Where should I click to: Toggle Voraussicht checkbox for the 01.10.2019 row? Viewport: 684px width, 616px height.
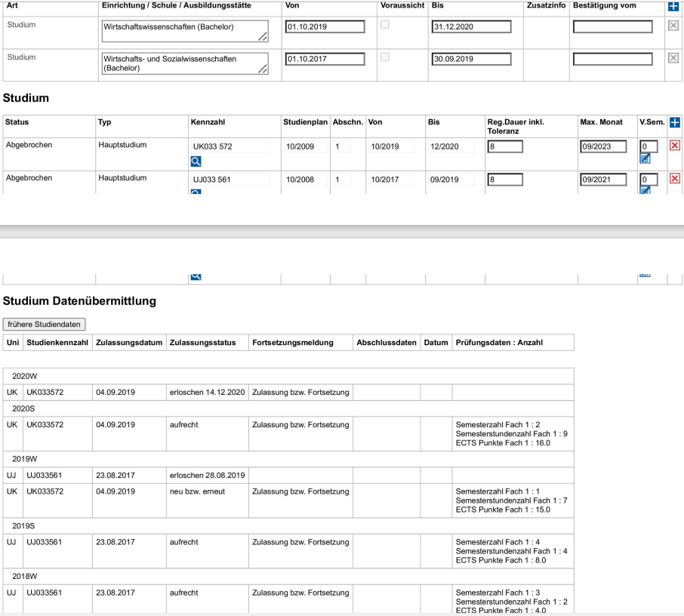tap(385, 25)
